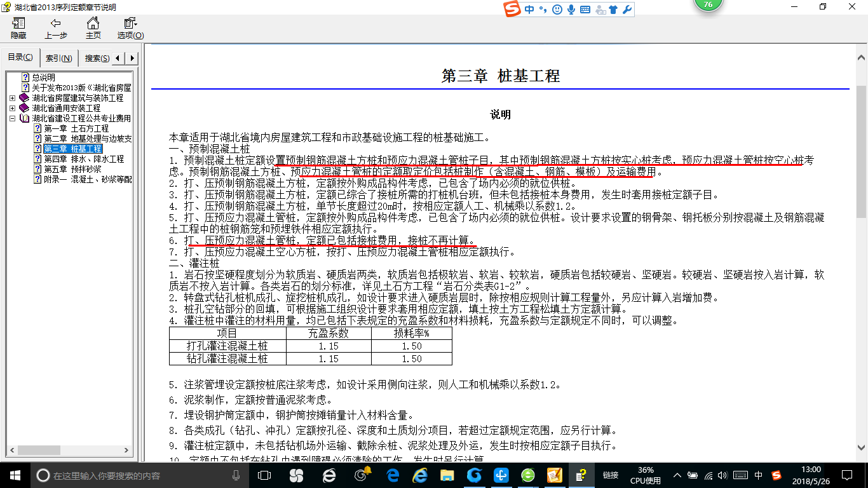
Task: Open Internet Explorer from the taskbar
Action: pyautogui.click(x=420, y=475)
